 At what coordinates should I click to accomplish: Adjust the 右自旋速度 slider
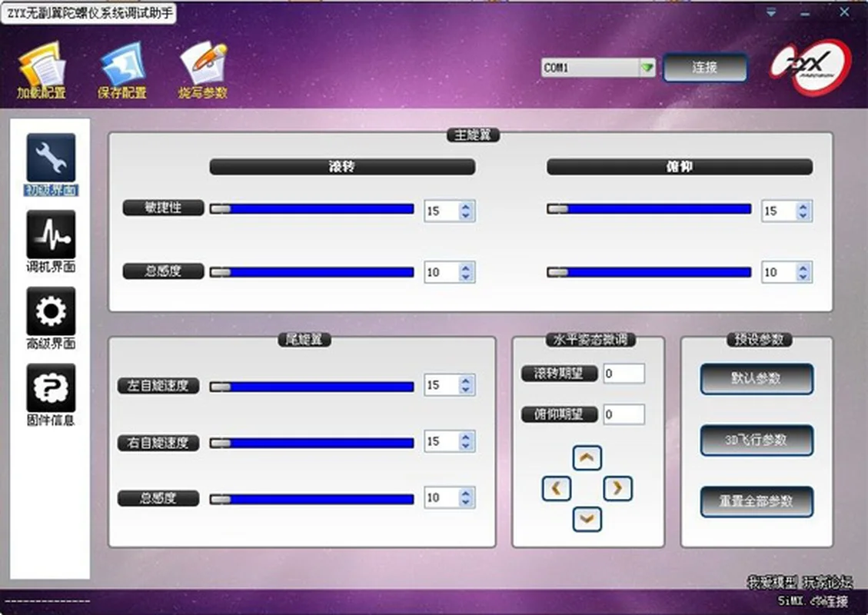tap(311, 444)
